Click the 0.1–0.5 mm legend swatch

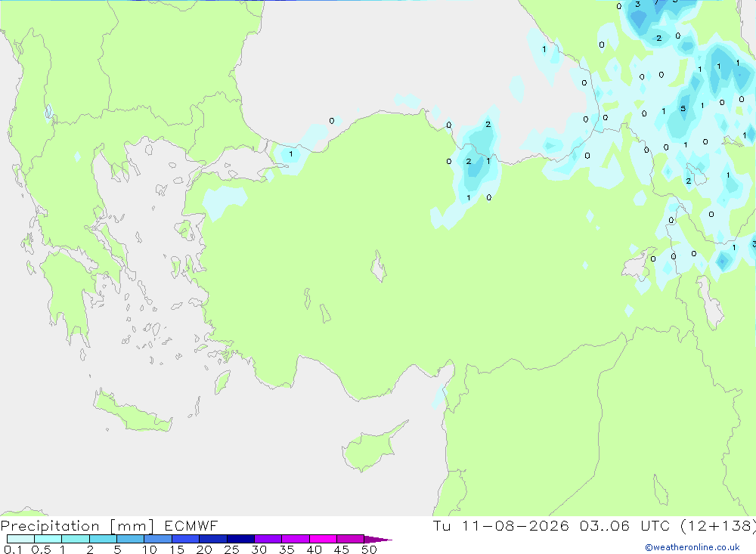20,539
